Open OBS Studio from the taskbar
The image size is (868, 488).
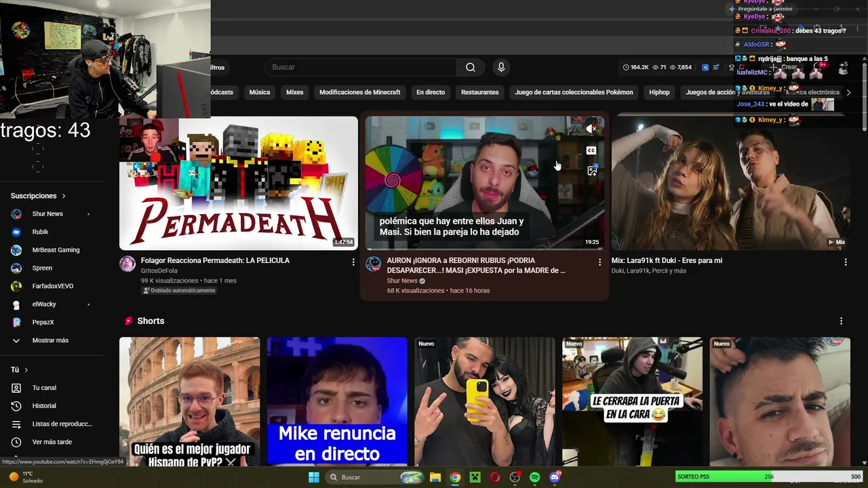515,477
